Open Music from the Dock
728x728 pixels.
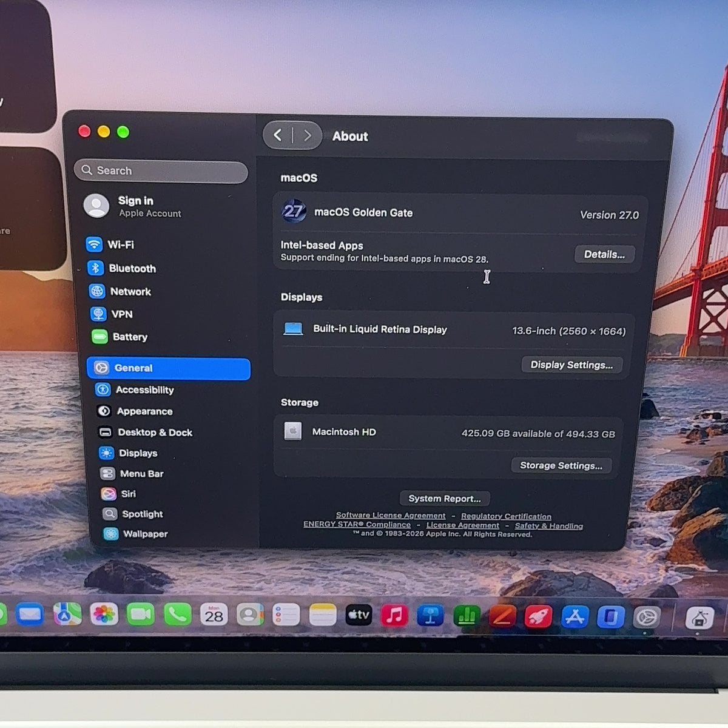tap(394, 616)
